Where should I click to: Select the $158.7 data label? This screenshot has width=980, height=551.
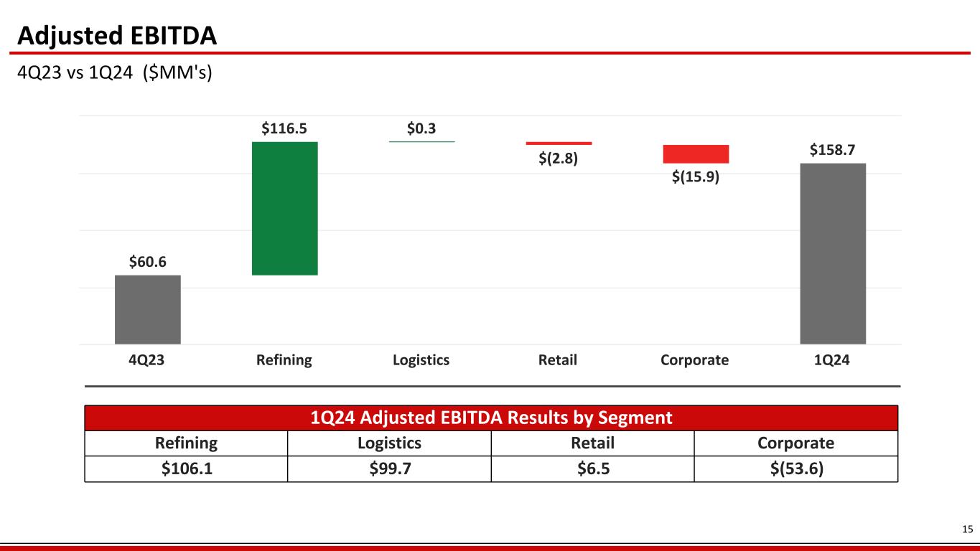(x=833, y=150)
